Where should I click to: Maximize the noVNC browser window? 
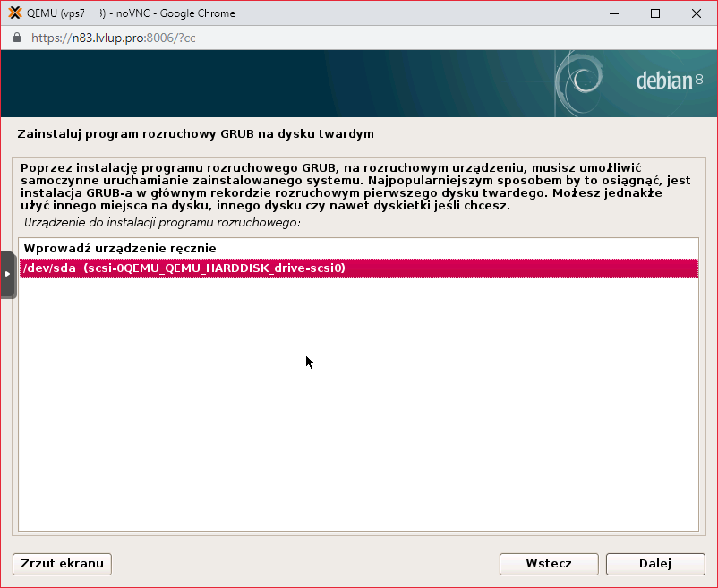(655, 13)
